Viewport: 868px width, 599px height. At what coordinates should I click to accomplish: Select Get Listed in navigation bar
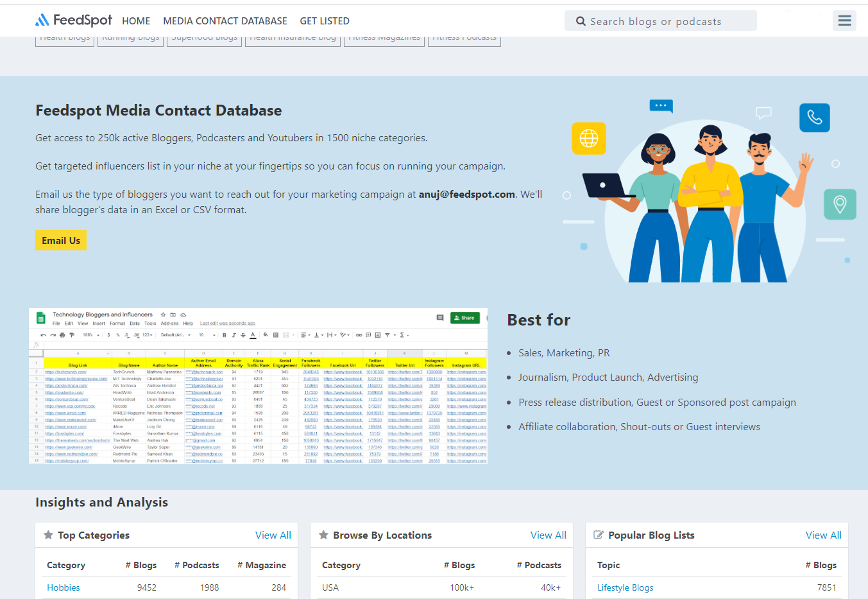[x=325, y=21]
